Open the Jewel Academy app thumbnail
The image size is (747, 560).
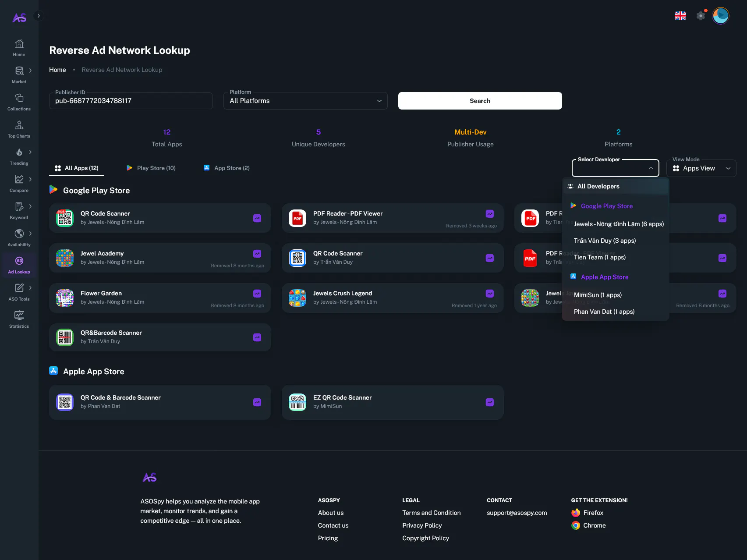(x=65, y=258)
